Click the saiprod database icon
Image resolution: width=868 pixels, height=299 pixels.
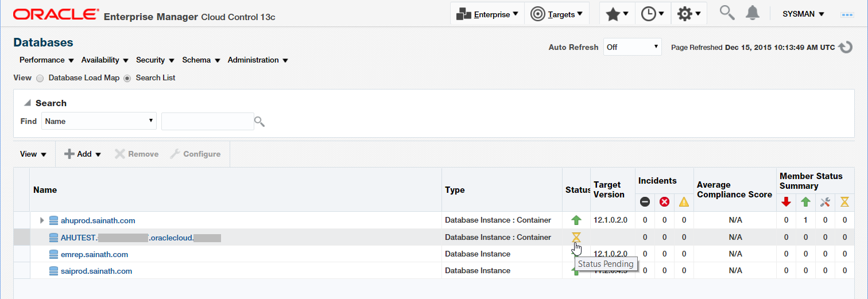(54, 271)
